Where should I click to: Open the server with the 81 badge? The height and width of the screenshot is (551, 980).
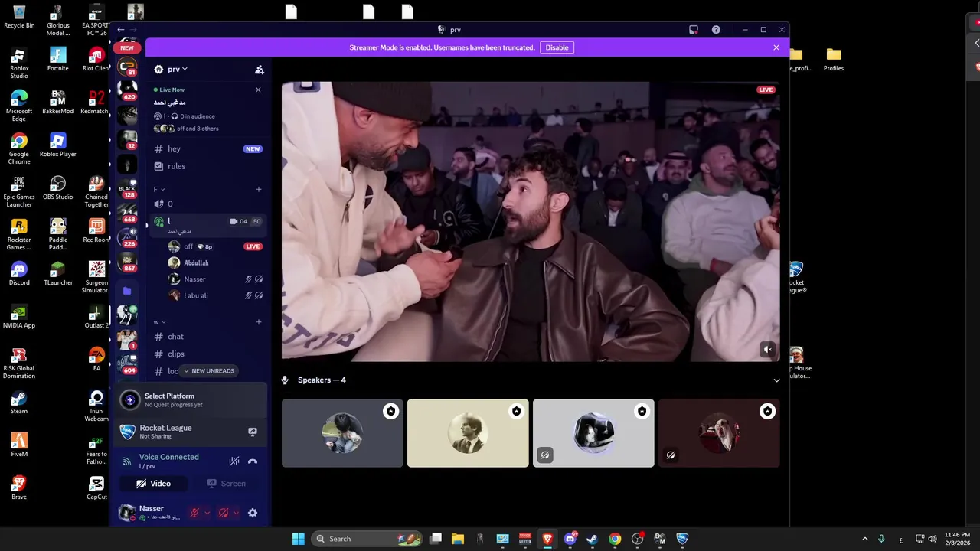[127, 67]
